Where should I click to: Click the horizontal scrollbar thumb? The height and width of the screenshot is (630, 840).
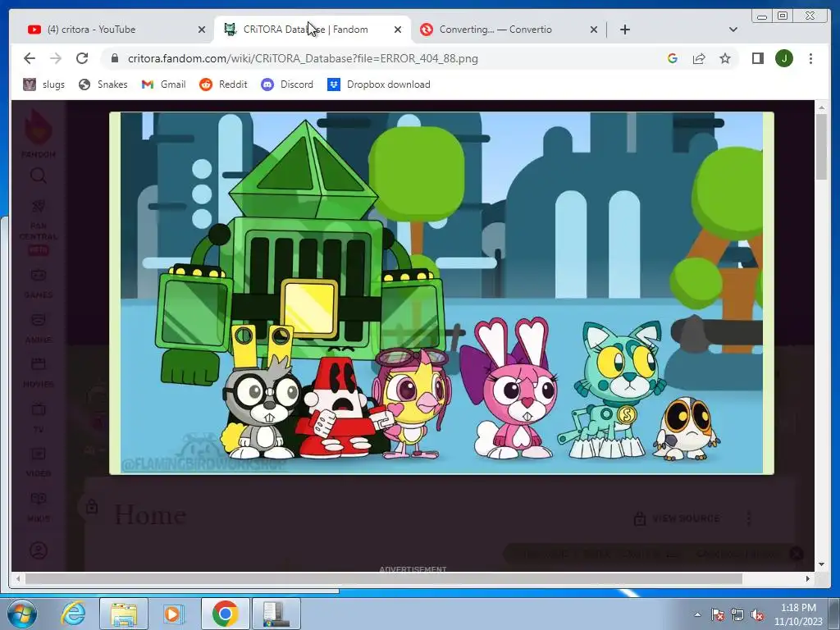[x=384, y=578]
